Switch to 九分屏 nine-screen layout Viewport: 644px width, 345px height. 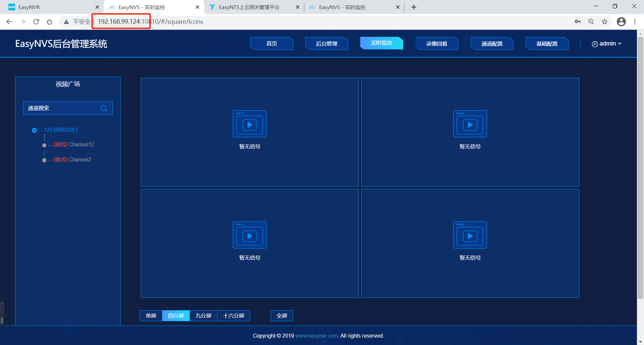tap(203, 316)
